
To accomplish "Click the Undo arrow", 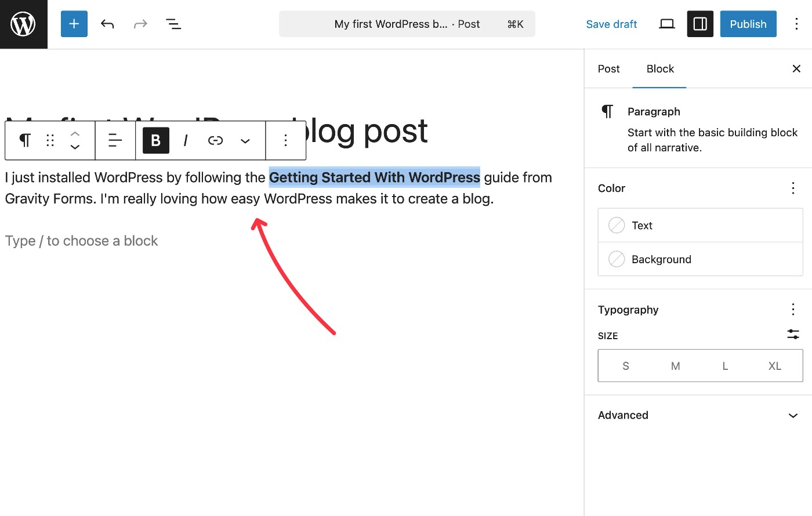I will (107, 24).
